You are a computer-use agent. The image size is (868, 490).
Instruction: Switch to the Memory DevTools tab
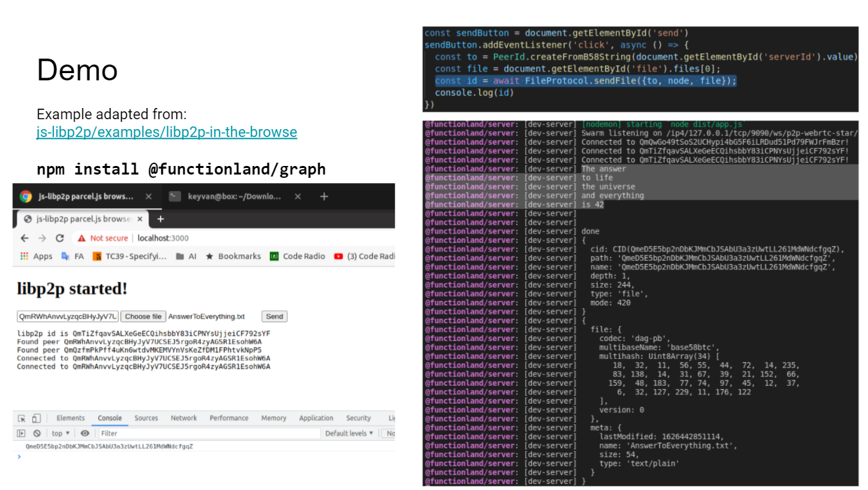tap(274, 418)
